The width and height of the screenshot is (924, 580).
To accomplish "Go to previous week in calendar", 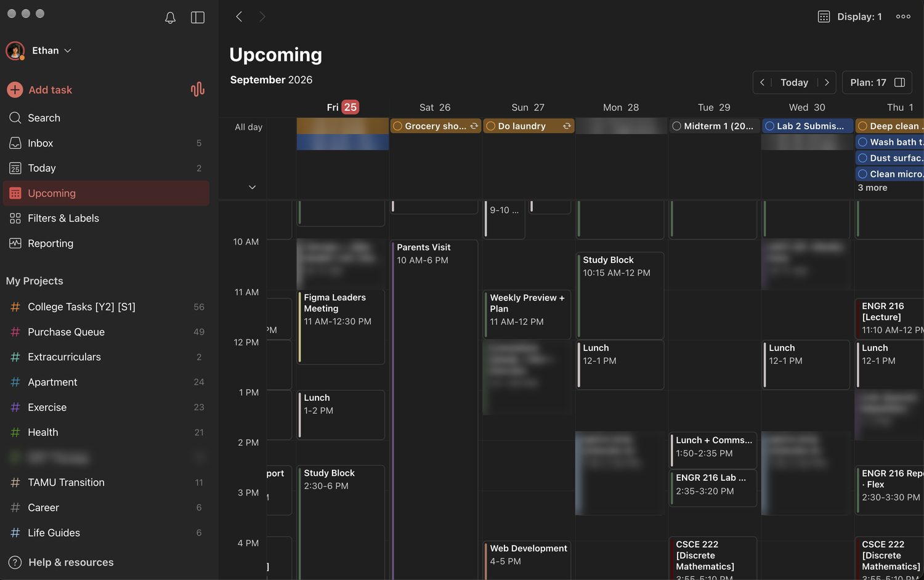I will 762,83.
